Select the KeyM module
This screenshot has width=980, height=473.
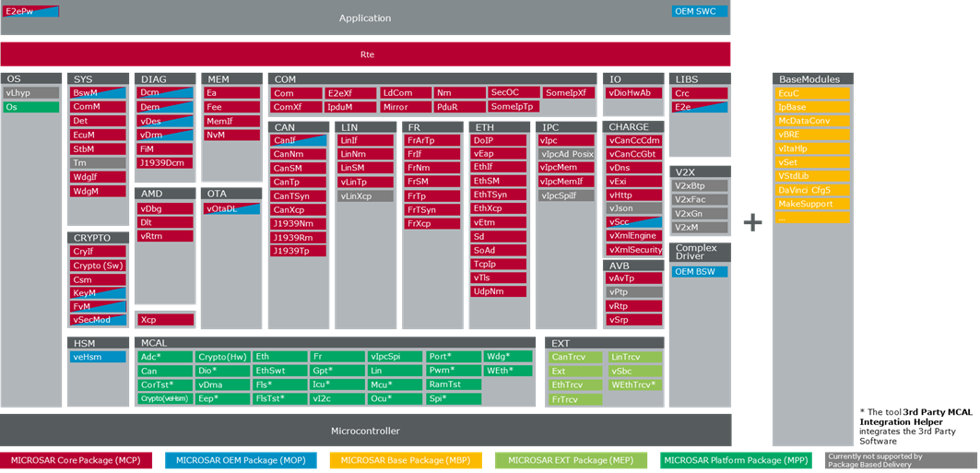point(99,292)
